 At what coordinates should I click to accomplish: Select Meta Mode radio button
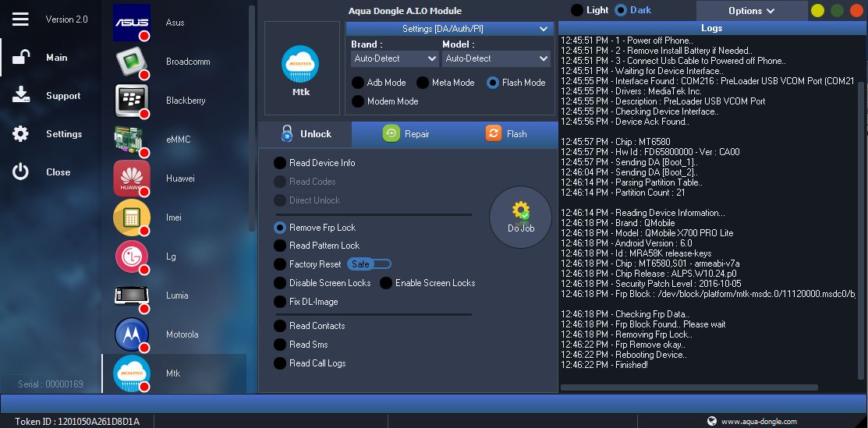423,83
